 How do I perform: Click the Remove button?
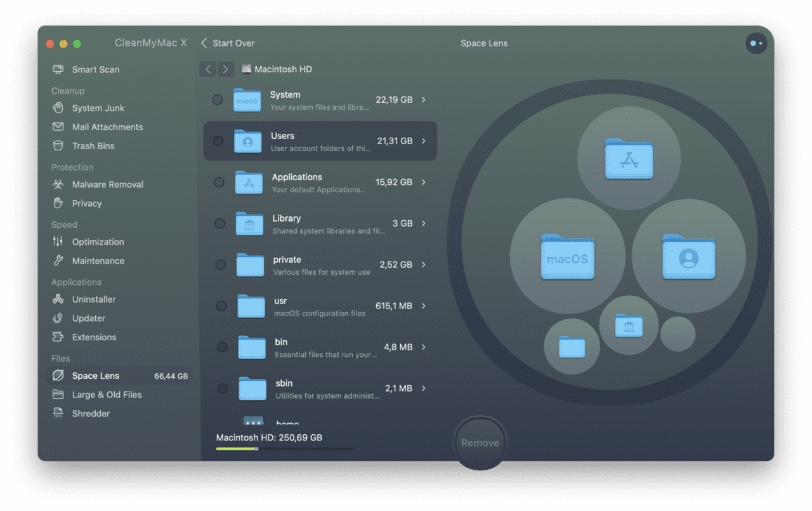coord(480,443)
